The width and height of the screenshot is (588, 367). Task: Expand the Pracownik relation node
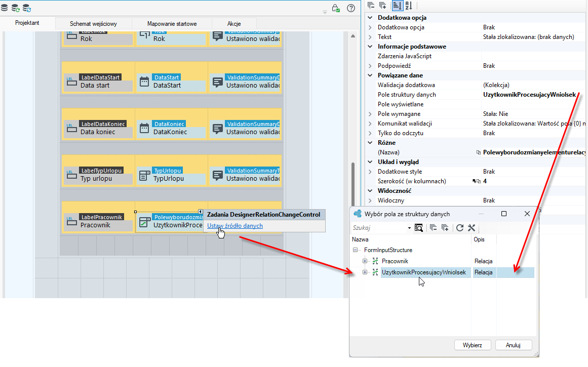(365, 261)
